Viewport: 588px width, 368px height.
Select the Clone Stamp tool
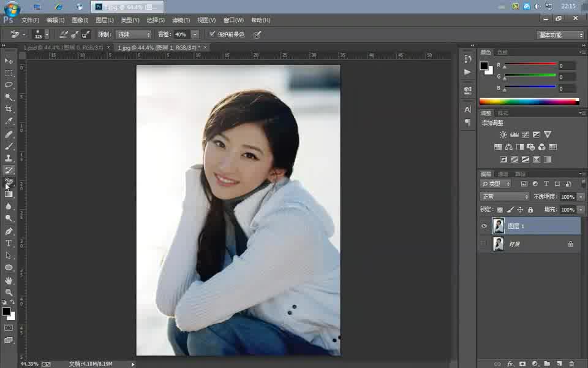point(8,158)
